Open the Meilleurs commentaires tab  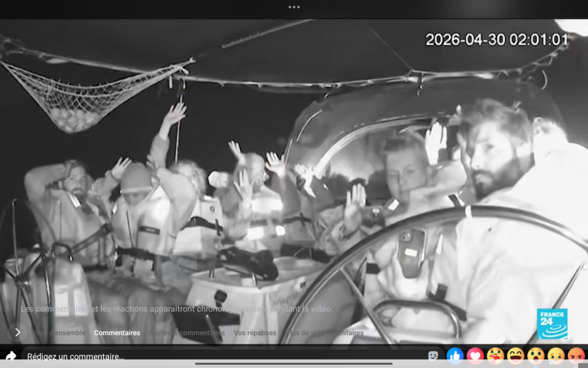pyautogui.click(x=187, y=333)
